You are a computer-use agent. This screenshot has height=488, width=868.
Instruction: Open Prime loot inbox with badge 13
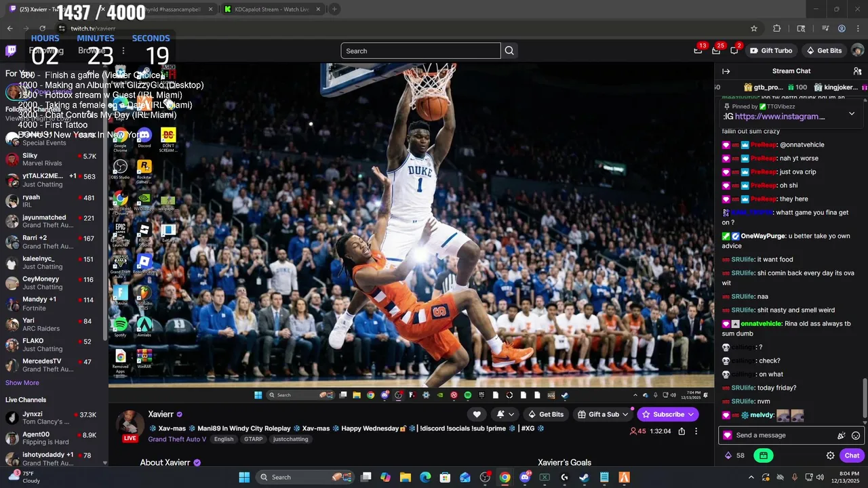698,51
